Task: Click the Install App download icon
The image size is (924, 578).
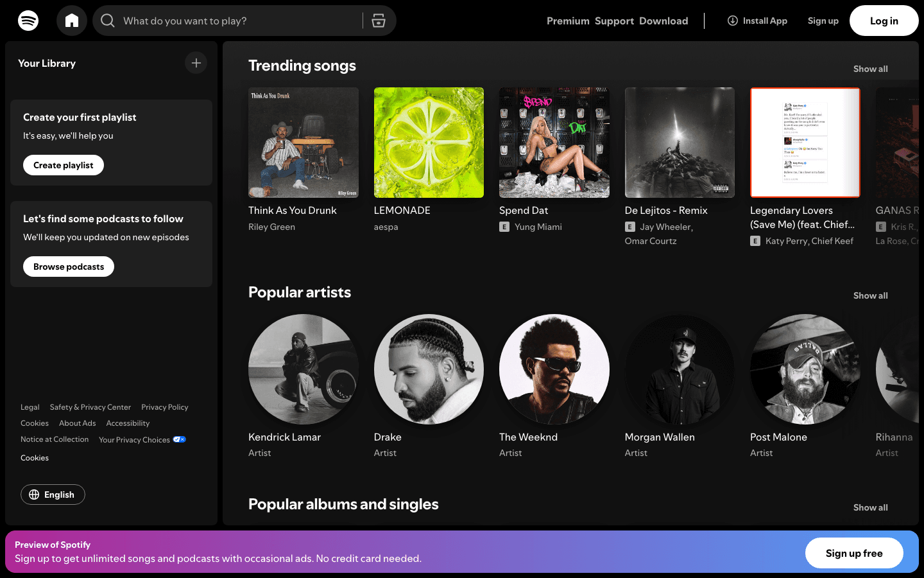Action: pos(733,21)
